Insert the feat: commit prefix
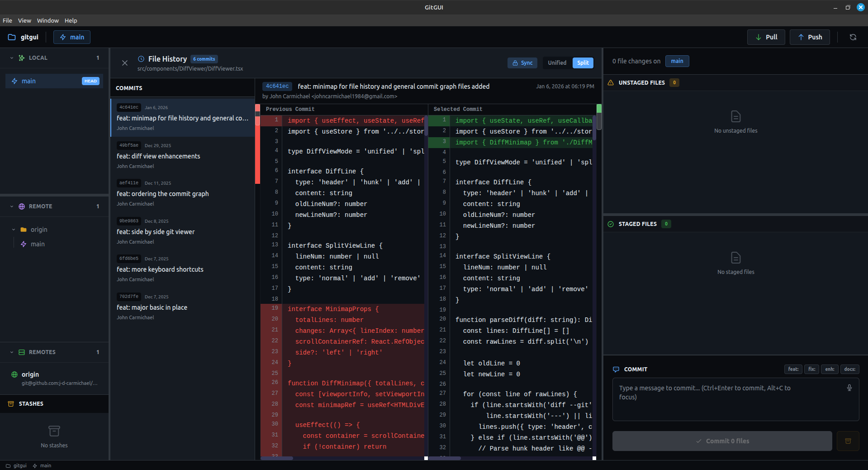This screenshot has width=868, height=470. coord(793,369)
